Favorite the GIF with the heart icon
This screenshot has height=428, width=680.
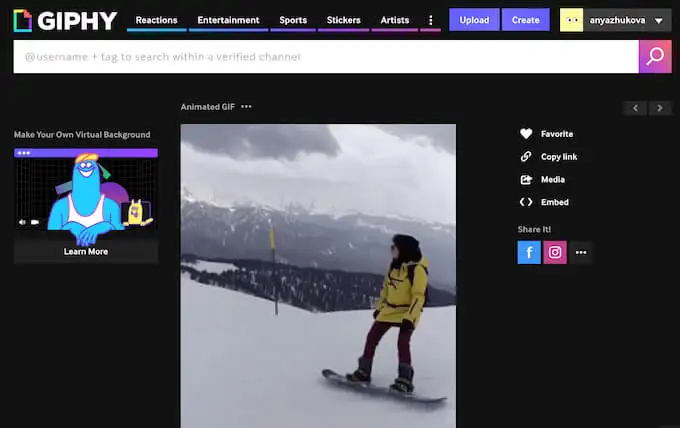click(x=526, y=134)
